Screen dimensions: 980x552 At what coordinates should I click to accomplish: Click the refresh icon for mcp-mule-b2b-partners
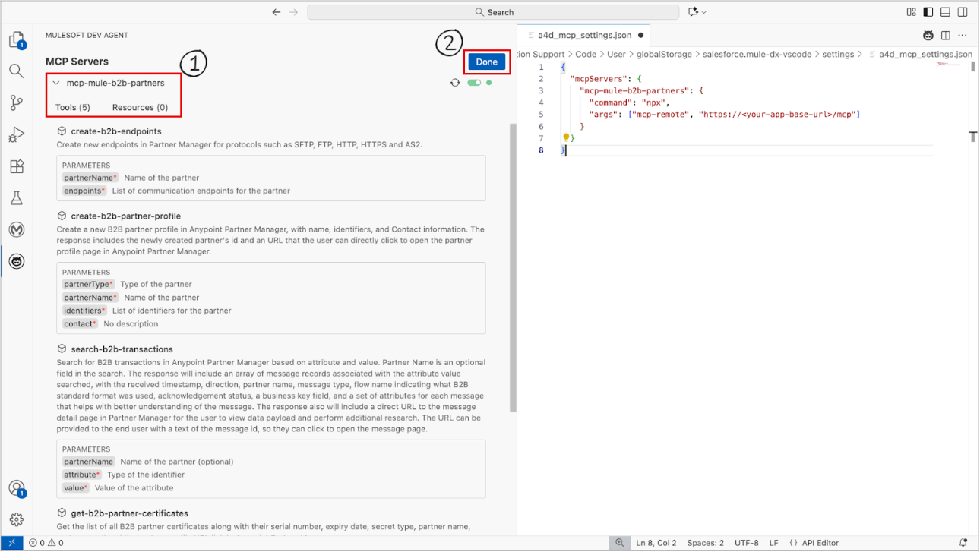pyautogui.click(x=455, y=83)
